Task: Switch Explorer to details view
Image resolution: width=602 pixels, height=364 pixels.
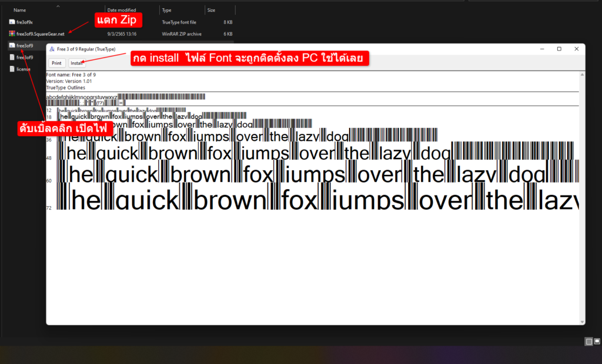Action: [589, 341]
